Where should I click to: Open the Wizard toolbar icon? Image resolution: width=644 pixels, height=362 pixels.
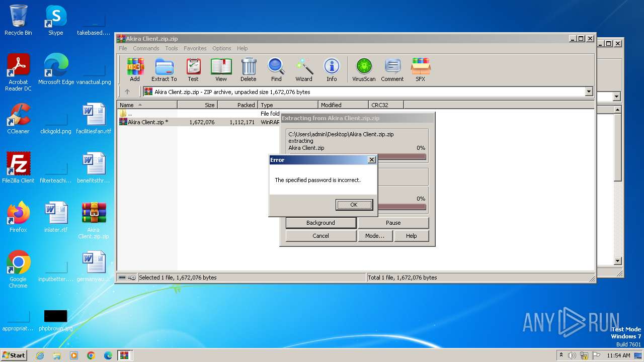coord(304,70)
